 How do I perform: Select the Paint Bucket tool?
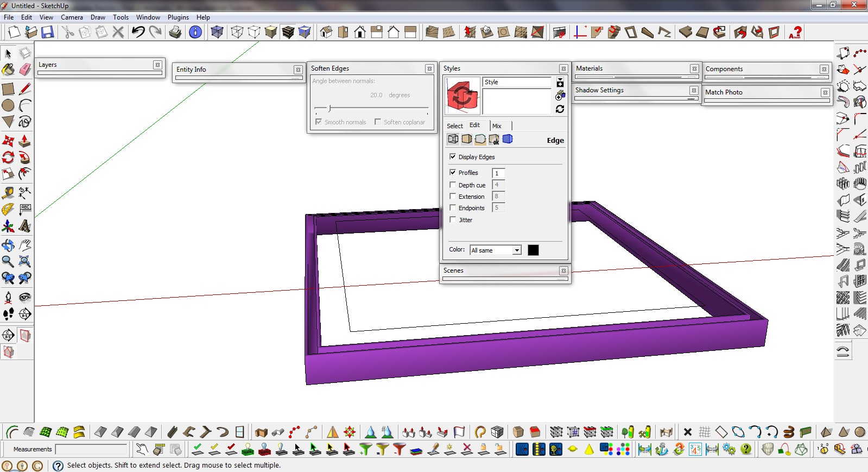coord(8,70)
